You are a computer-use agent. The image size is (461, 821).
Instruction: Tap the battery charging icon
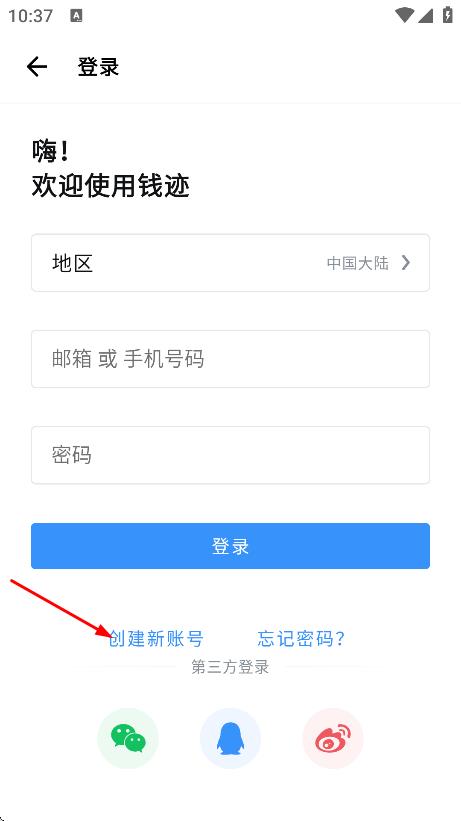click(447, 15)
